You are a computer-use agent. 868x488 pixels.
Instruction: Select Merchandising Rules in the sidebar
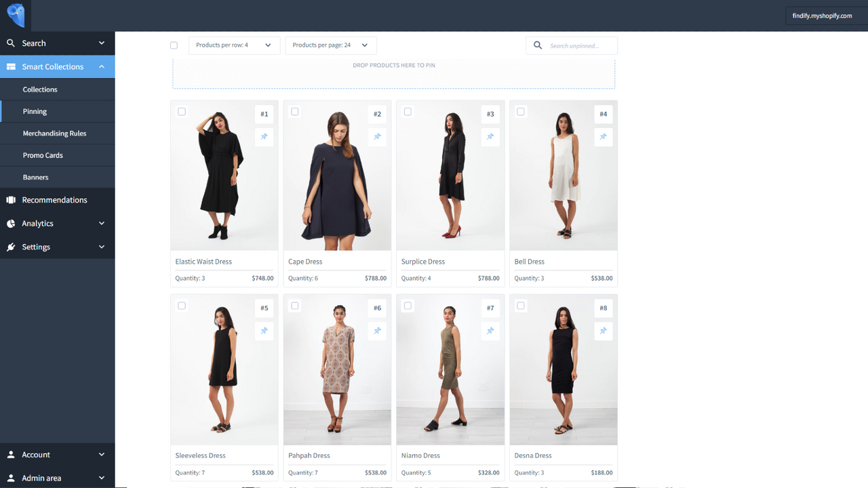[54, 133]
